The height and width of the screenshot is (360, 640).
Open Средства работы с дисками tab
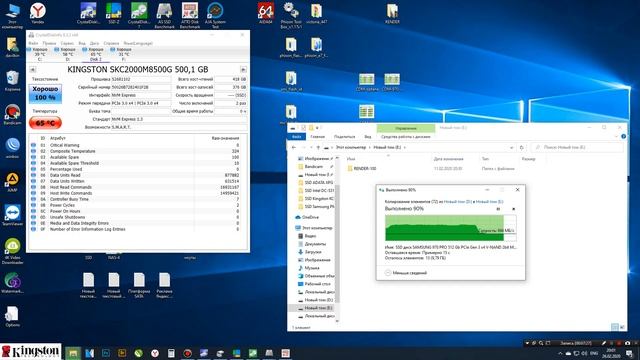coord(406,137)
